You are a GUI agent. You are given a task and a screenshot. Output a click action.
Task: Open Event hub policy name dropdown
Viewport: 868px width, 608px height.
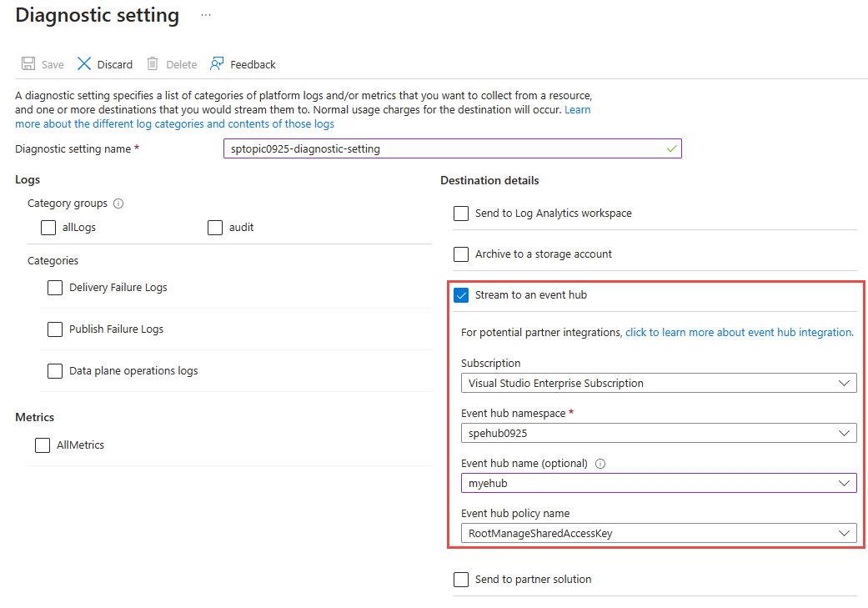point(659,534)
